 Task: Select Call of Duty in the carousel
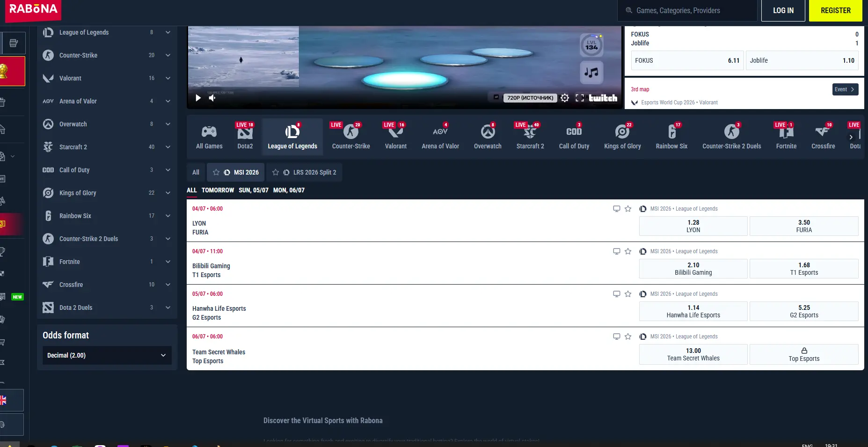tap(574, 136)
